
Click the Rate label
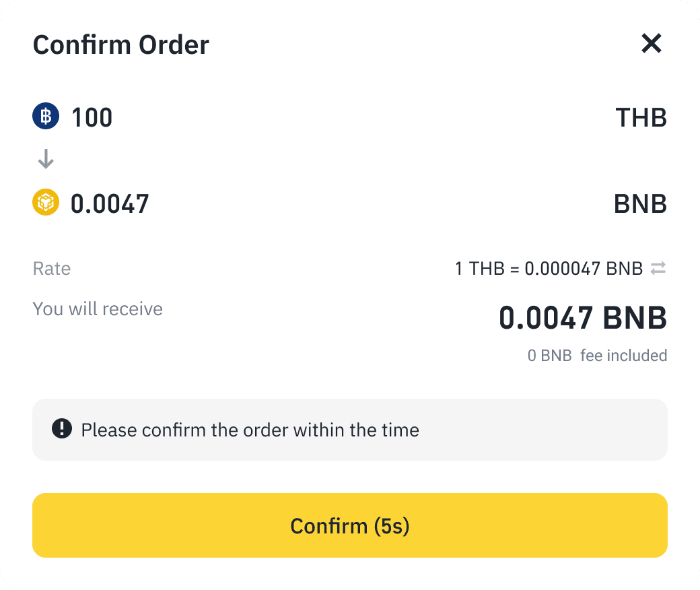click(52, 269)
